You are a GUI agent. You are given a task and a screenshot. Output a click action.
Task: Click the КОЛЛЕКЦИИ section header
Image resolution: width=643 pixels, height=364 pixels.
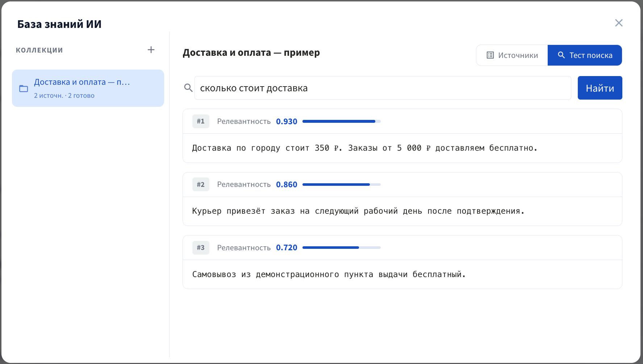click(39, 50)
